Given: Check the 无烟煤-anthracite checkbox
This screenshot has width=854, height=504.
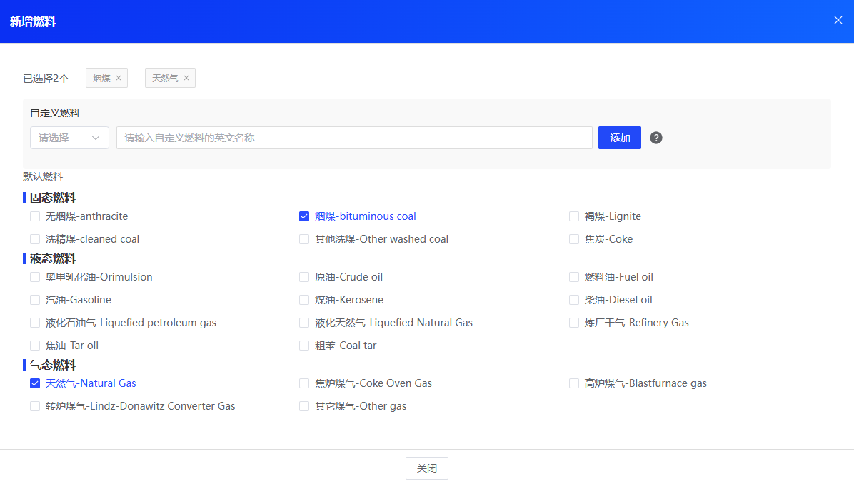Looking at the screenshot, I should 35,216.
